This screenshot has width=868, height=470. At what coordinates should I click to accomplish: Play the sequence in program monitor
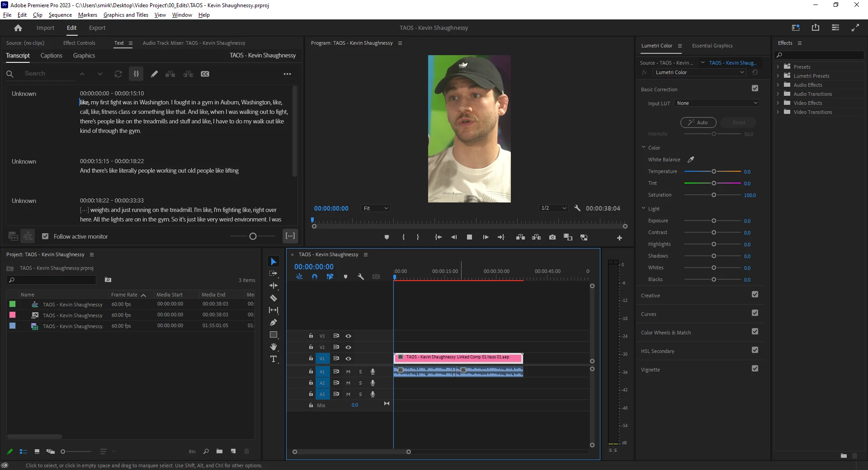coord(486,237)
